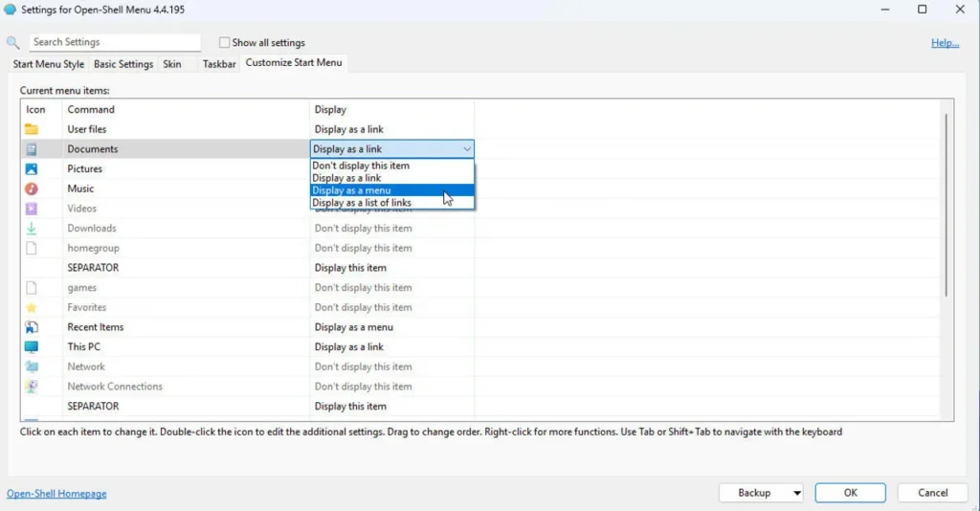Click the Favorites star icon
The width and height of the screenshot is (980, 511).
(x=32, y=308)
